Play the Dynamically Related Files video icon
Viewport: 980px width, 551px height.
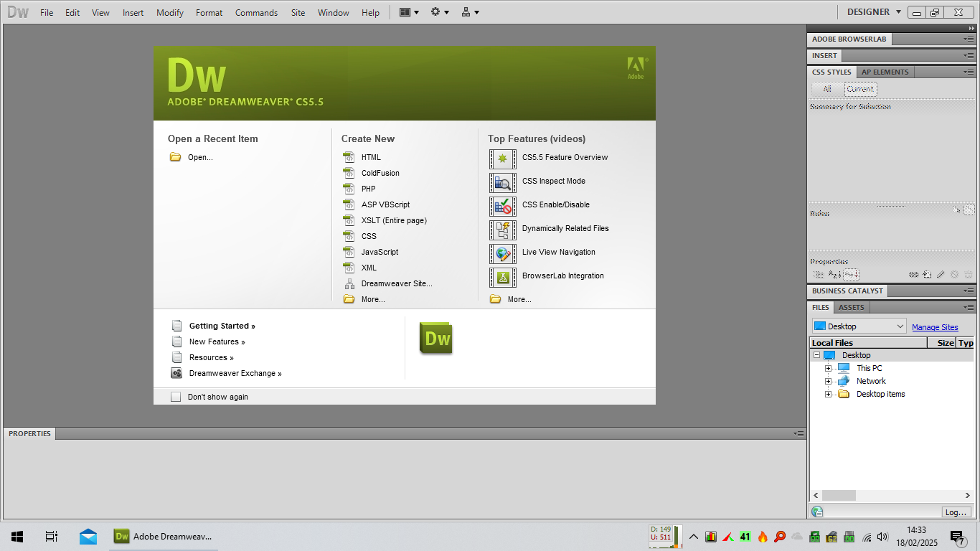(503, 230)
